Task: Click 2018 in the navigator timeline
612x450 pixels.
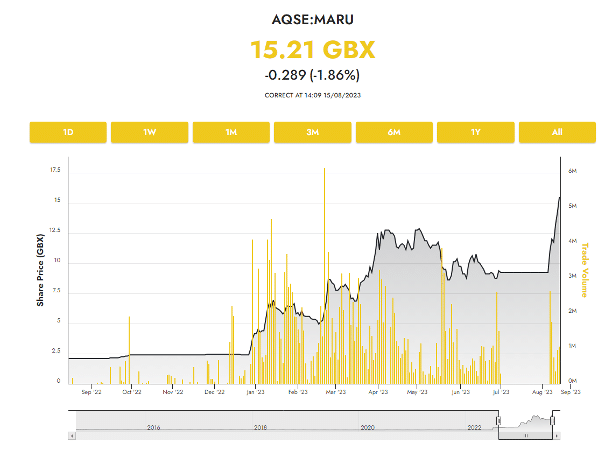Action: click(x=260, y=427)
